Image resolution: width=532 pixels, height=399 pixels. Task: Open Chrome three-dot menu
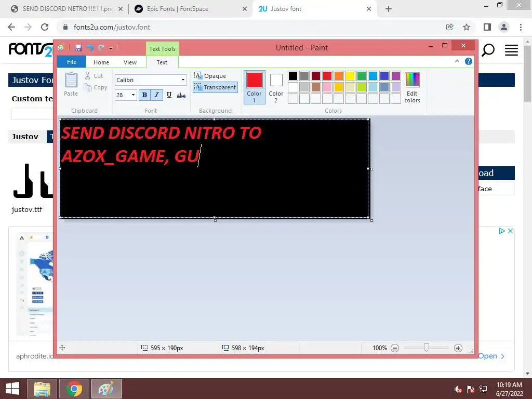521,27
